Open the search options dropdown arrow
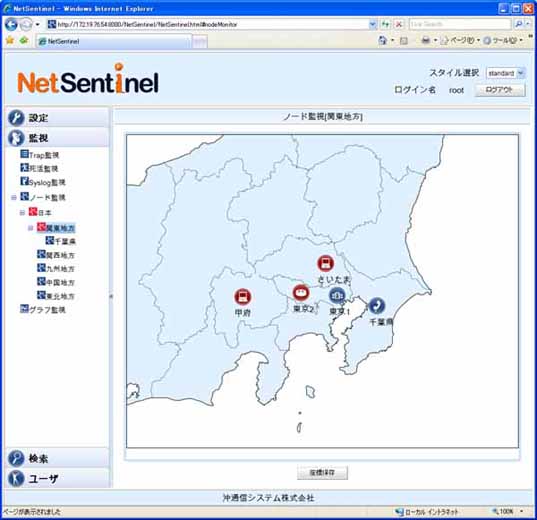 (528, 24)
